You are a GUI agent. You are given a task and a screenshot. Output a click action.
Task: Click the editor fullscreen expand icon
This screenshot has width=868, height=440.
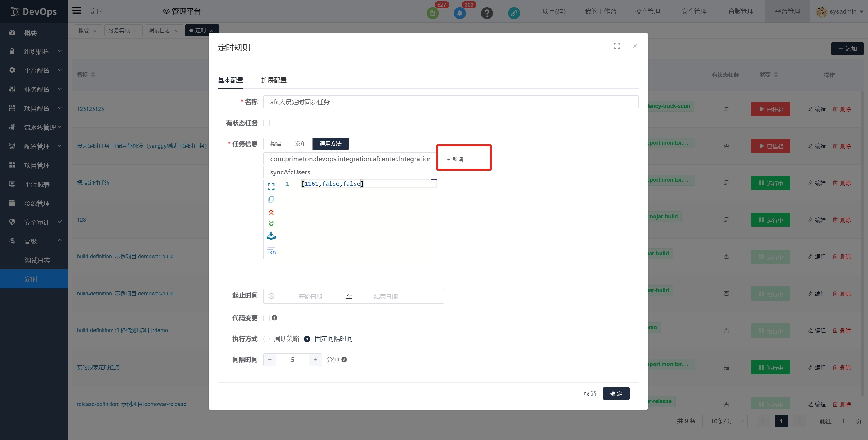[x=271, y=186]
